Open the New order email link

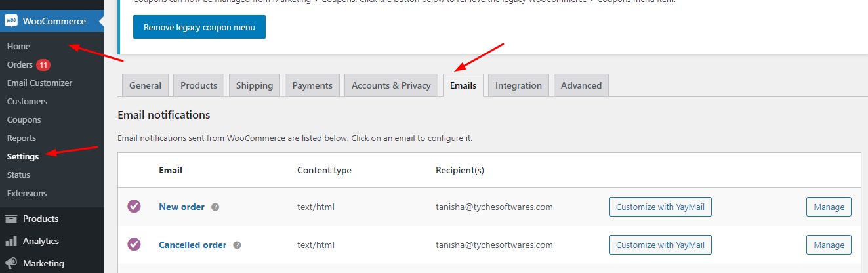[182, 207]
